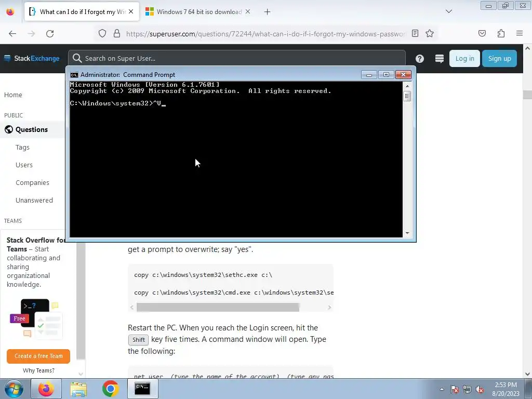Open network tray icon

pos(467,389)
